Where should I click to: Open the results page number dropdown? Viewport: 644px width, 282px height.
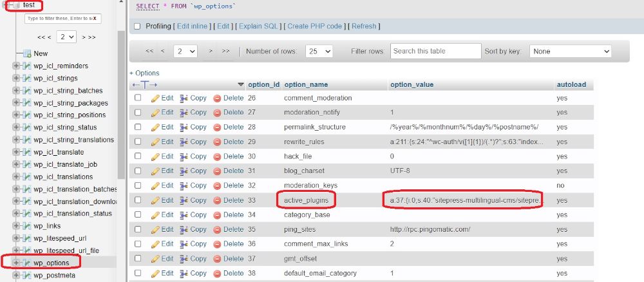pos(185,52)
